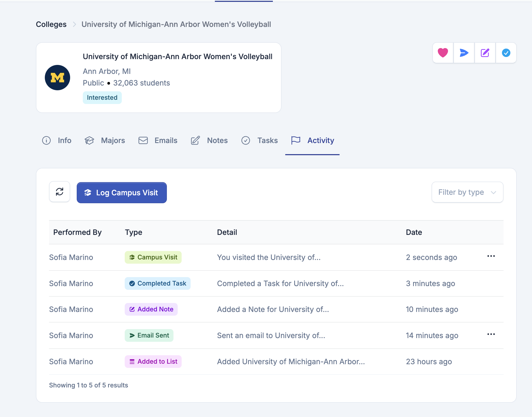Image resolution: width=532 pixels, height=417 pixels.
Task: Open options menu for Email Sent row
Action: (x=491, y=334)
